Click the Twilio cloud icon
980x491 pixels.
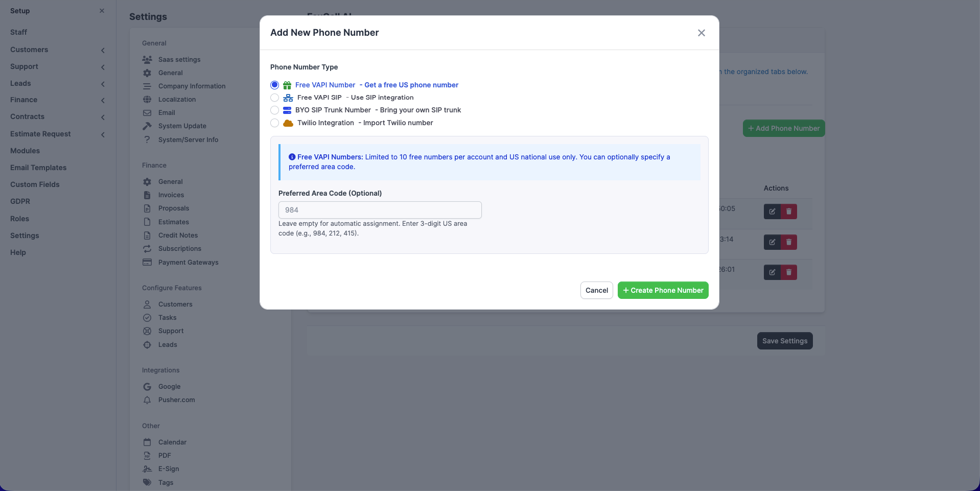[x=288, y=123]
